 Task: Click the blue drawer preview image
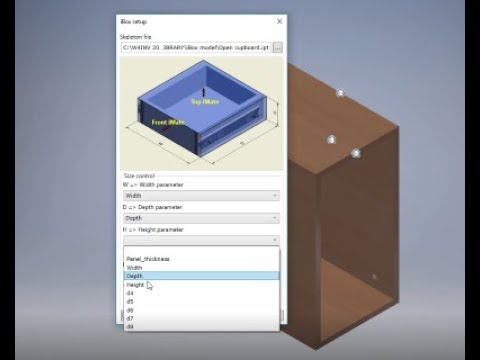tap(202, 113)
